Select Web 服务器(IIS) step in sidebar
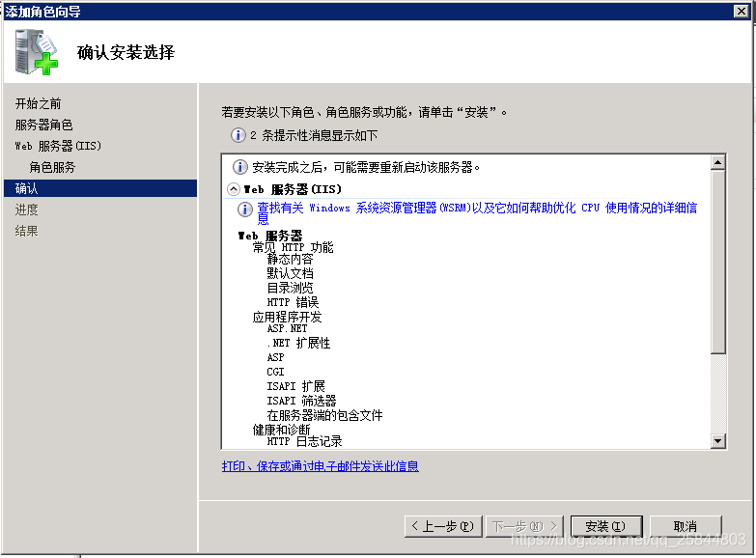Viewport: 756px width, 558px height. (x=58, y=146)
